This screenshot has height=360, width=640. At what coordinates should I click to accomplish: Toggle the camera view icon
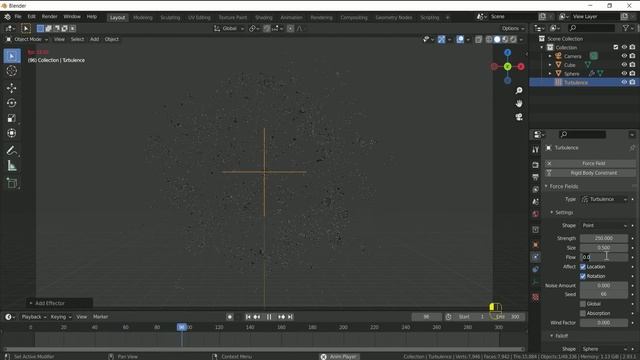click(519, 117)
